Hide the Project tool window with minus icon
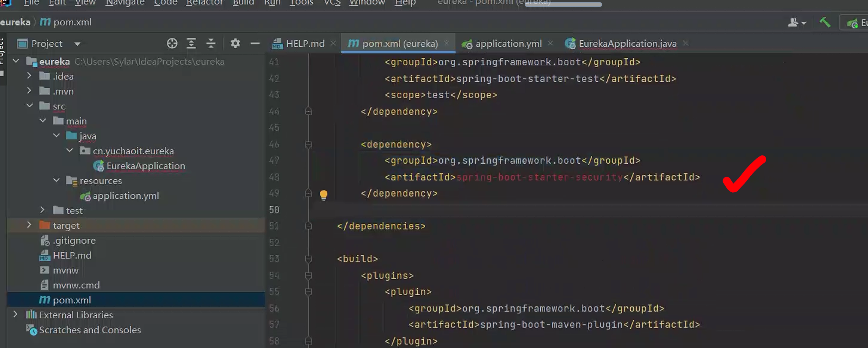868x348 pixels. [x=255, y=44]
